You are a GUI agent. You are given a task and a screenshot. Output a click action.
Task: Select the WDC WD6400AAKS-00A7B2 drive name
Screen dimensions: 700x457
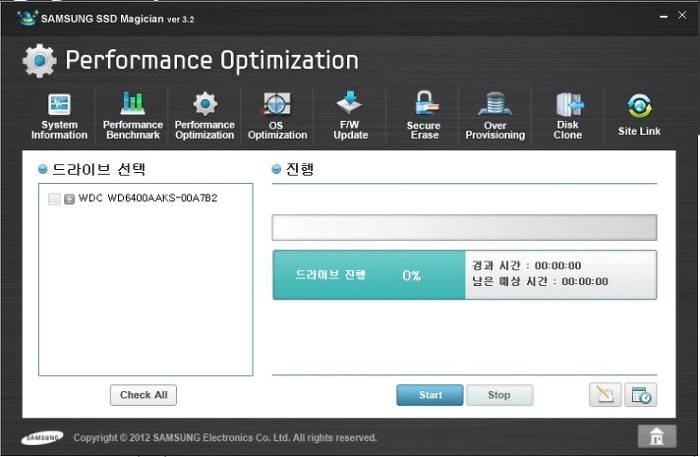pos(148,198)
